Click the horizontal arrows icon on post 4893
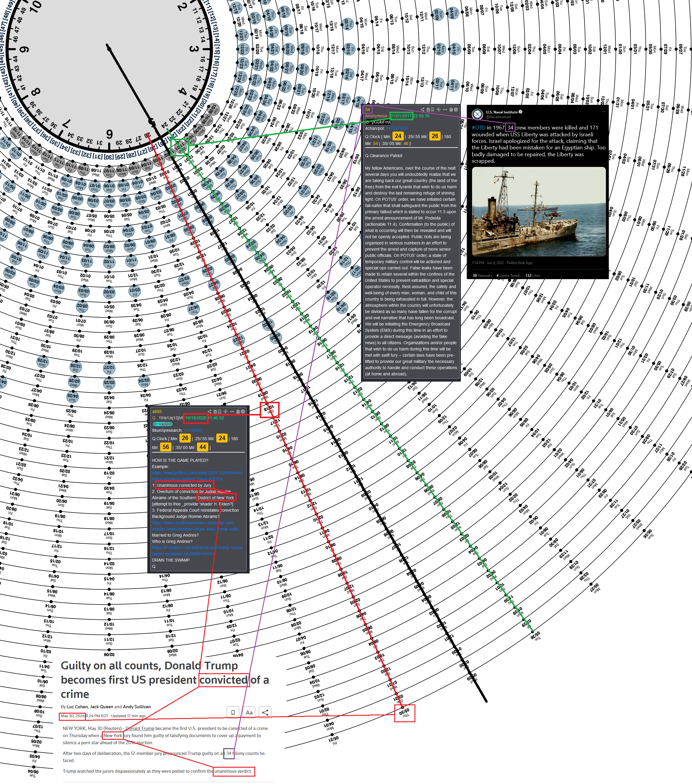692x784 pixels. (x=232, y=412)
